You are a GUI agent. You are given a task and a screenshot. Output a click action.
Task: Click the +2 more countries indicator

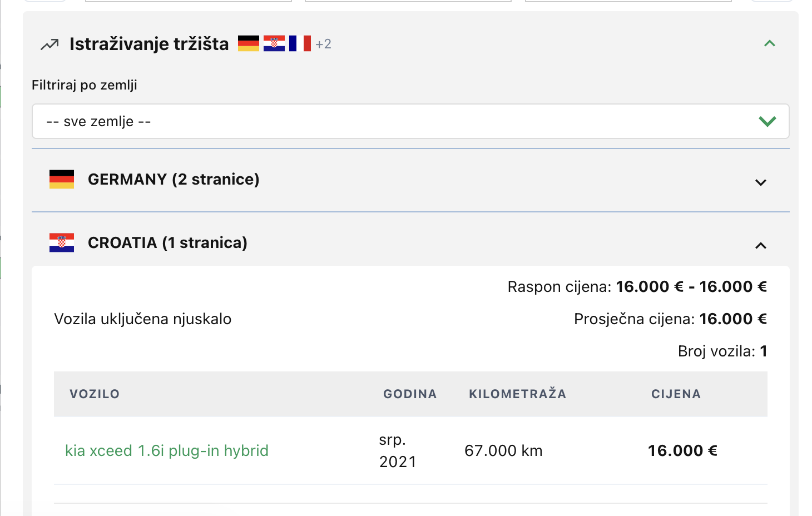point(323,44)
